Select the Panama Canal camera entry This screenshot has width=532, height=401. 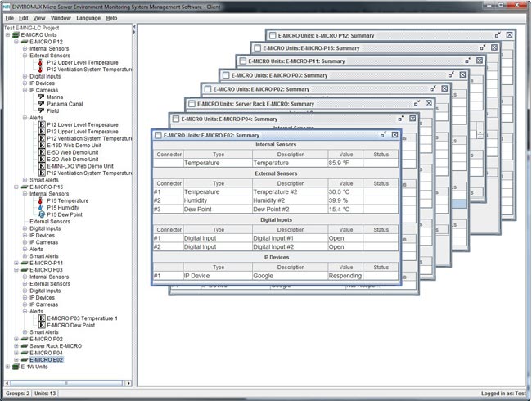point(65,104)
